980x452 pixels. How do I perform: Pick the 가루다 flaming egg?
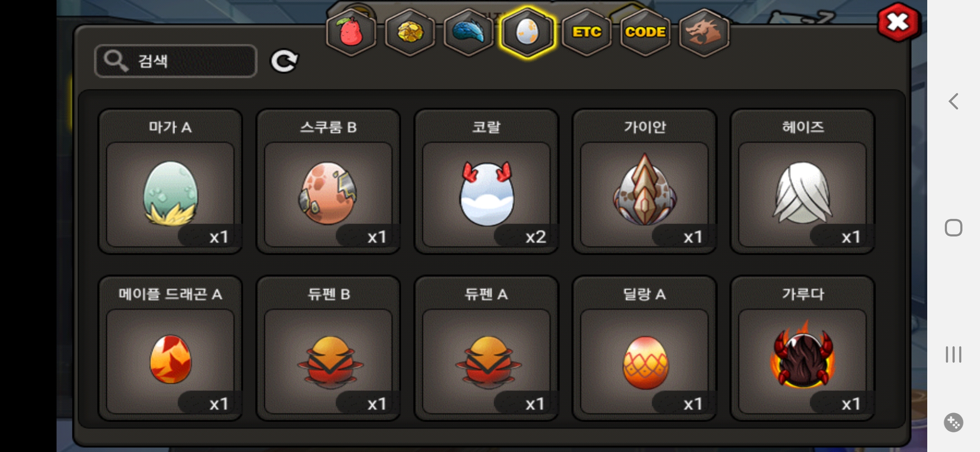(x=802, y=348)
